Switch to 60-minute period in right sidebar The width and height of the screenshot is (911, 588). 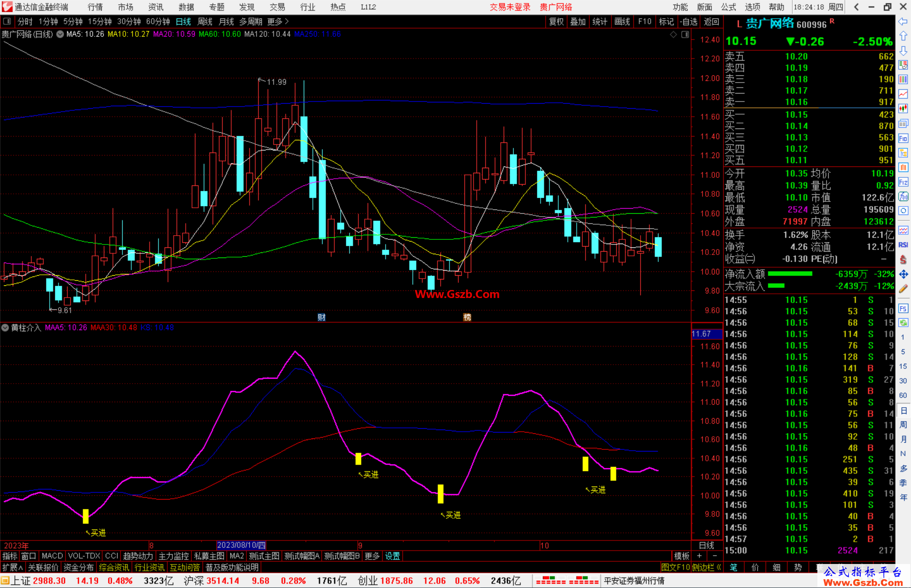click(x=903, y=395)
